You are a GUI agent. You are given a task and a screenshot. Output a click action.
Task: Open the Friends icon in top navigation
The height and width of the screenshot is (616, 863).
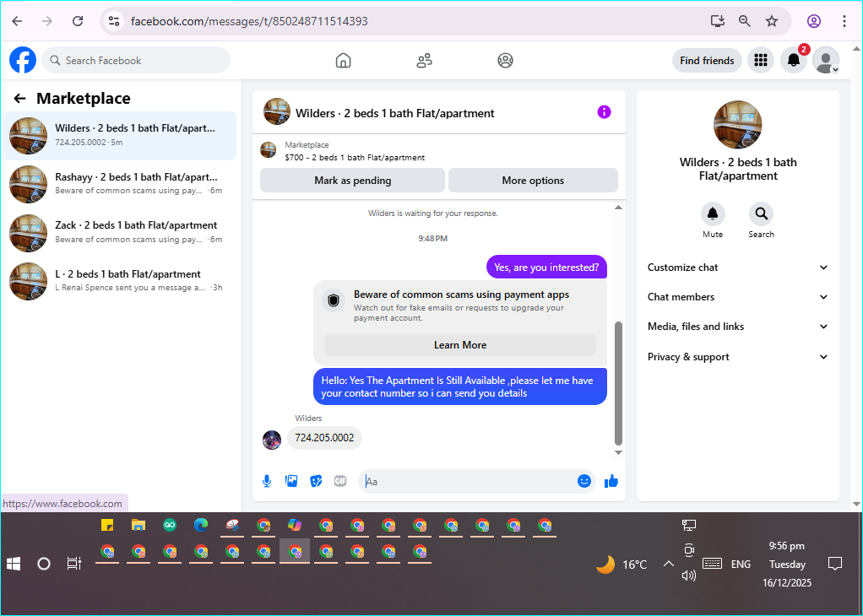pyautogui.click(x=425, y=61)
